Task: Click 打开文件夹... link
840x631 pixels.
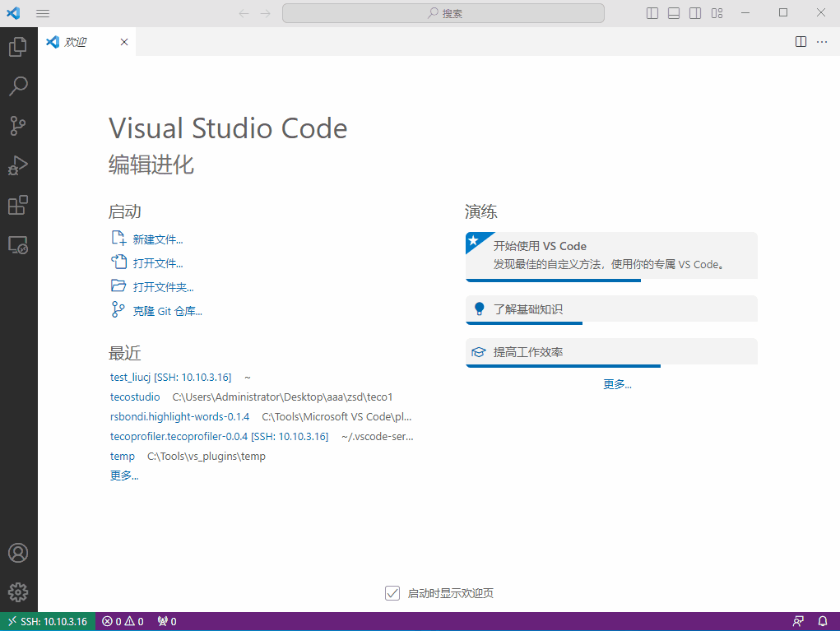Action: coord(164,287)
